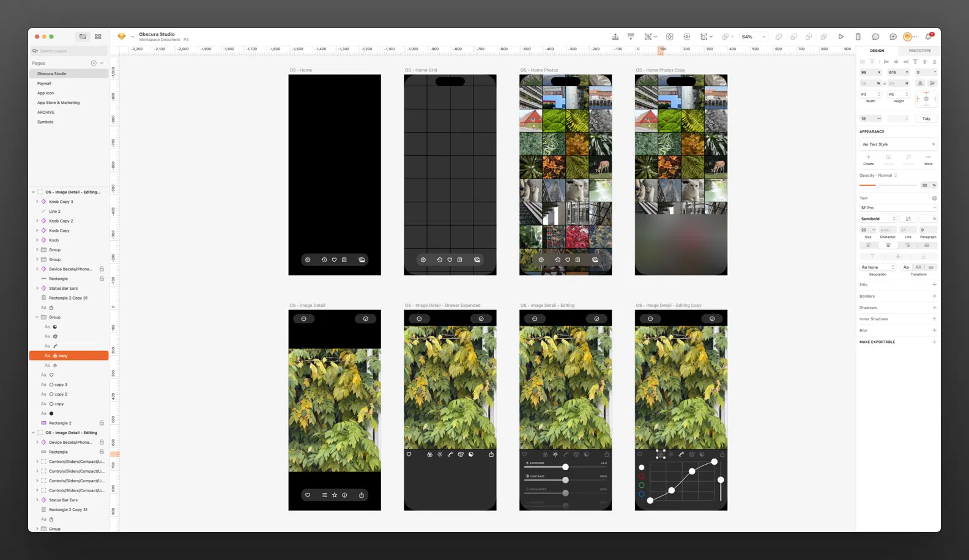Click the Search Layers field
969x560 pixels.
(70, 51)
